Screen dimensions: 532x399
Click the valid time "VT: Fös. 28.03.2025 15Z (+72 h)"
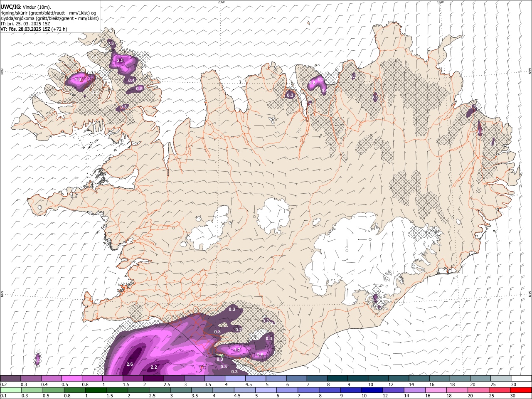click(x=34, y=29)
